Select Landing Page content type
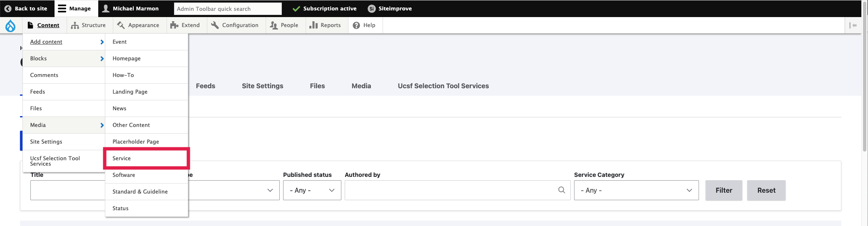 coord(147,92)
